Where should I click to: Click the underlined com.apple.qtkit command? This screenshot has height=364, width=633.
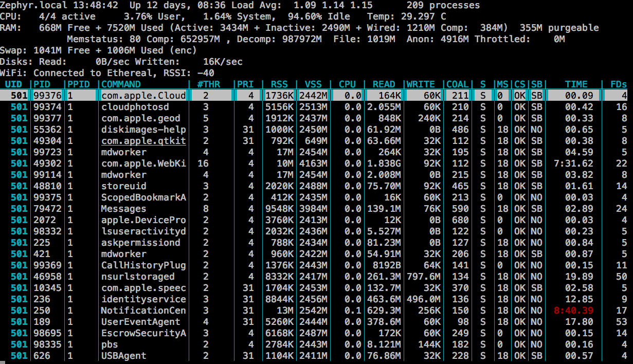(x=143, y=141)
